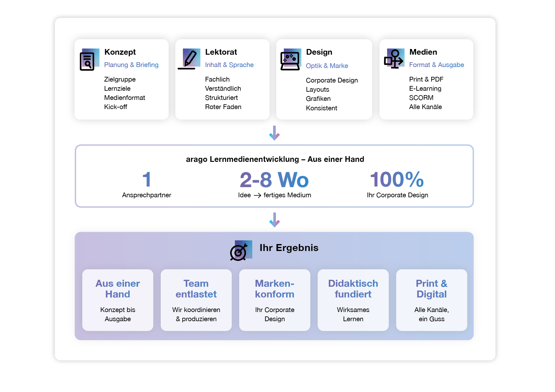This screenshot has width=555, height=392.
Task: Select the Medien heading
Action: (x=423, y=52)
